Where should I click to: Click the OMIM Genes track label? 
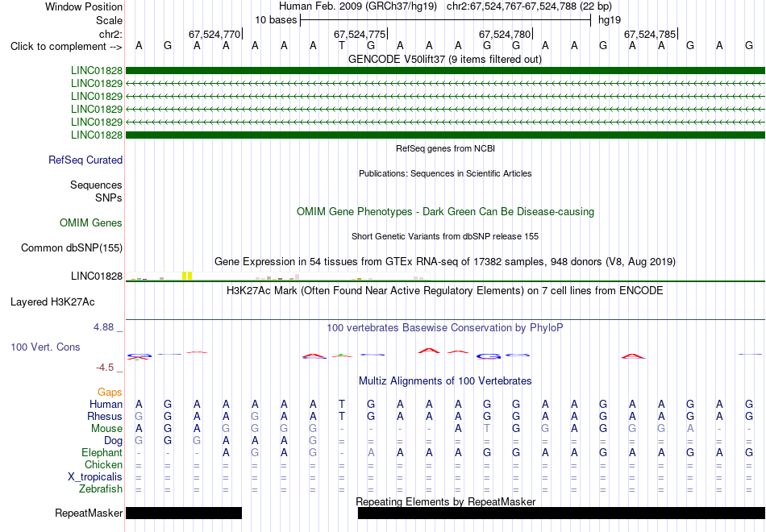[x=91, y=223]
